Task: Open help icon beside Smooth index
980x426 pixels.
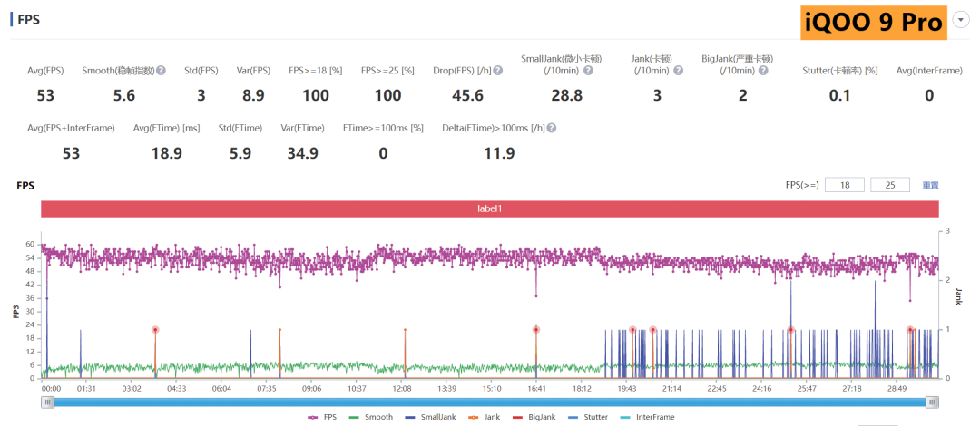Action: 161,71
